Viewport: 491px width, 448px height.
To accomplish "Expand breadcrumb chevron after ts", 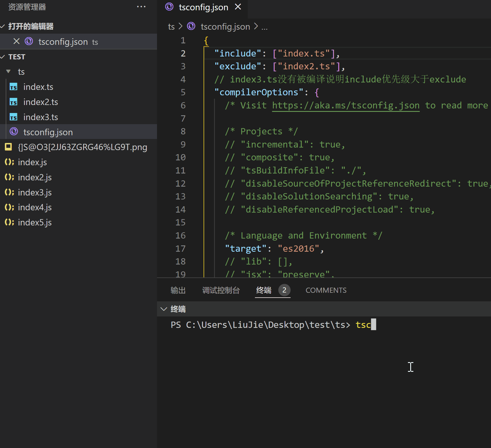I will [x=180, y=26].
